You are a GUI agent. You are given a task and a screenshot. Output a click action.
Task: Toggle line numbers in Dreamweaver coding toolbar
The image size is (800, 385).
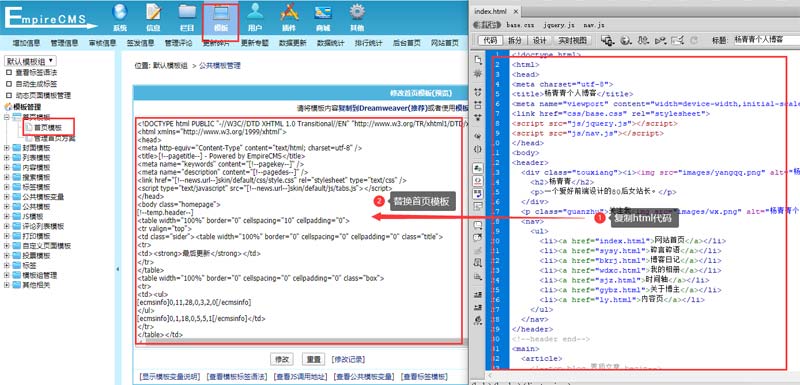478,168
